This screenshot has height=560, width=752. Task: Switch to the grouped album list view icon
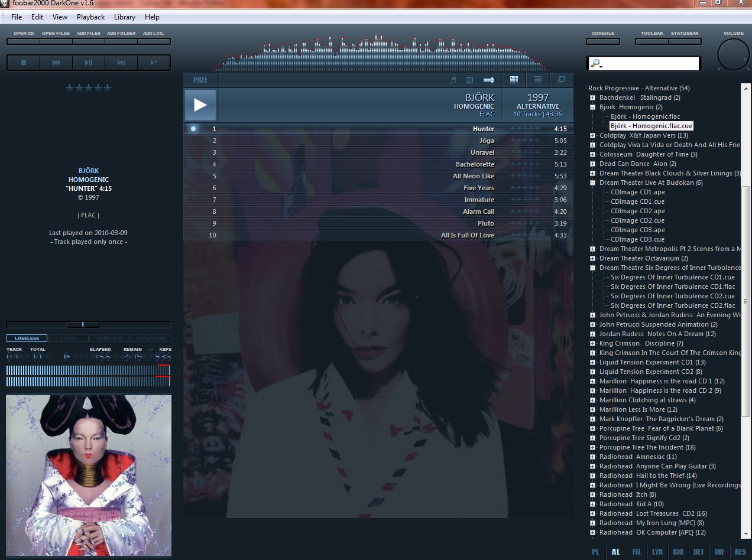click(514, 80)
